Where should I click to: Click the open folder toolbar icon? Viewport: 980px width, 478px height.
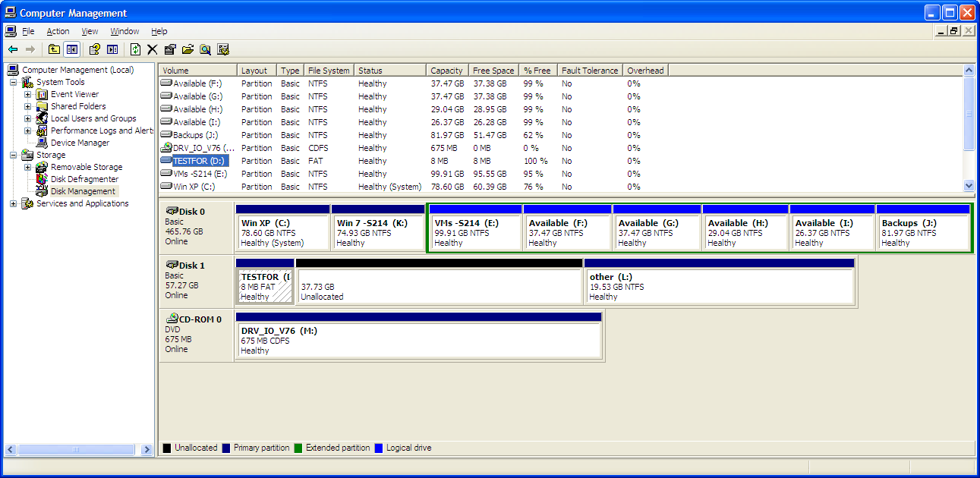click(187, 49)
